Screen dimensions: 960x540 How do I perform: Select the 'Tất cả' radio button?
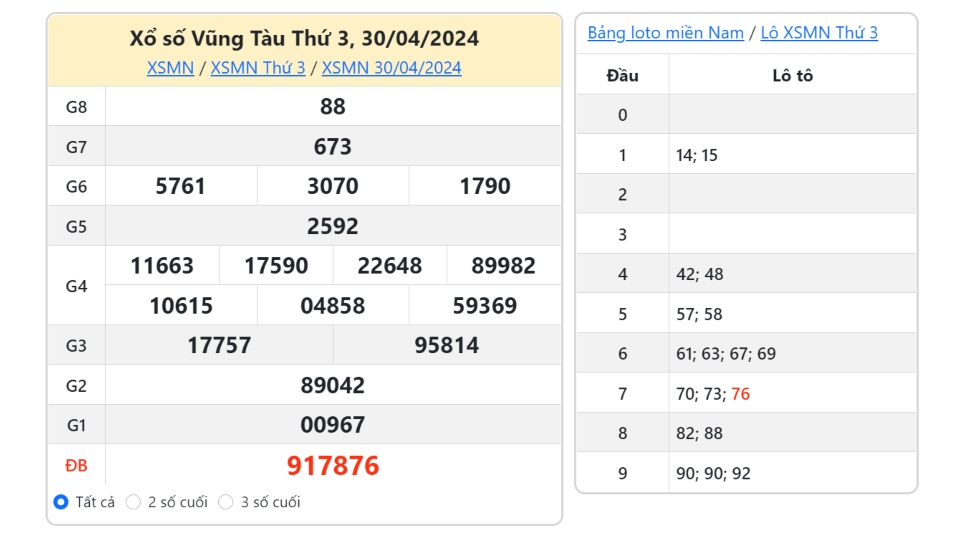61,502
